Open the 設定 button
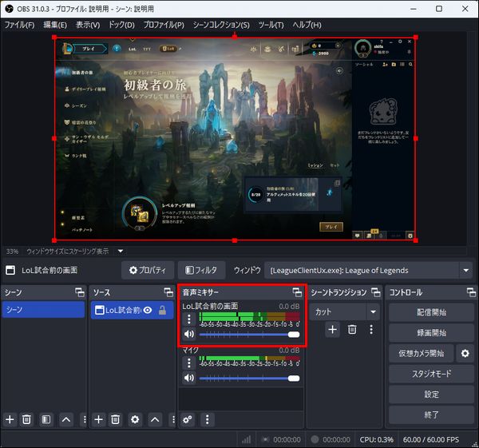Image resolution: width=479 pixels, height=448 pixels. tap(431, 394)
